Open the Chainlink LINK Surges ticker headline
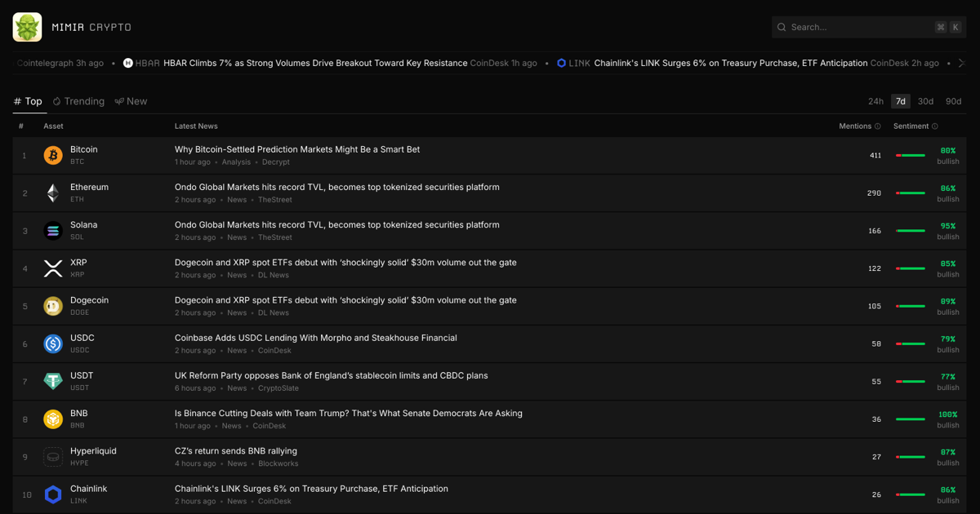 tap(731, 63)
